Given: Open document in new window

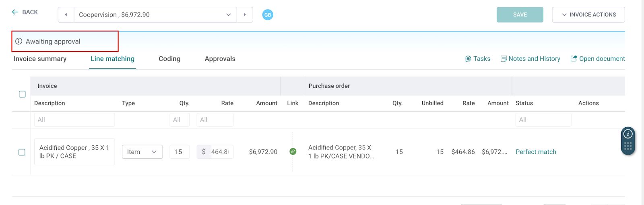Looking at the screenshot, I should (x=598, y=59).
